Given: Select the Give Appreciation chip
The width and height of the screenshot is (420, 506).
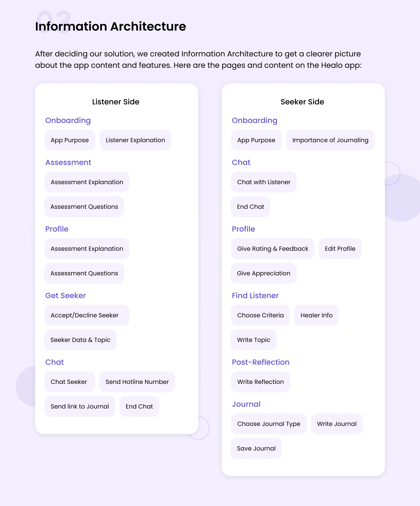Looking at the screenshot, I should [x=263, y=273].
